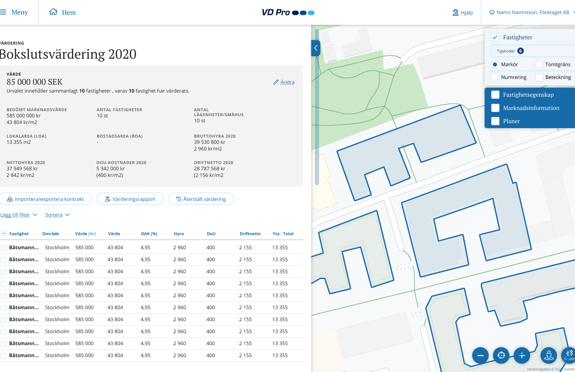The width and height of the screenshot is (575, 372).
Task: Toggle the Fastigheter layer checkbox
Action: [x=495, y=37]
